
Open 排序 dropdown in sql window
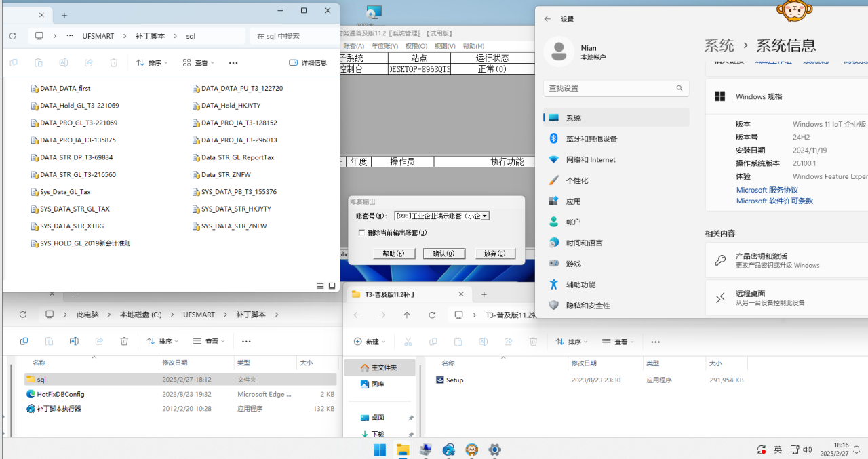153,62
